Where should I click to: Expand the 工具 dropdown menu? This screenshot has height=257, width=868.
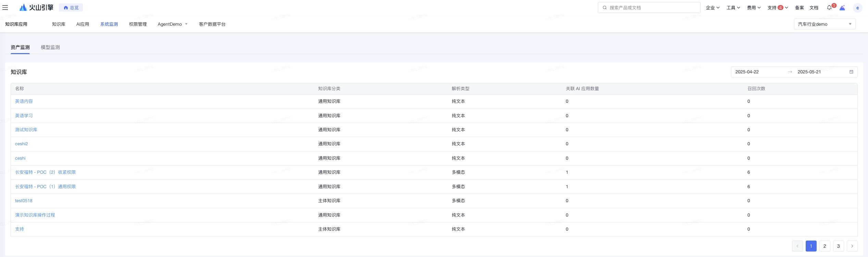coord(733,8)
